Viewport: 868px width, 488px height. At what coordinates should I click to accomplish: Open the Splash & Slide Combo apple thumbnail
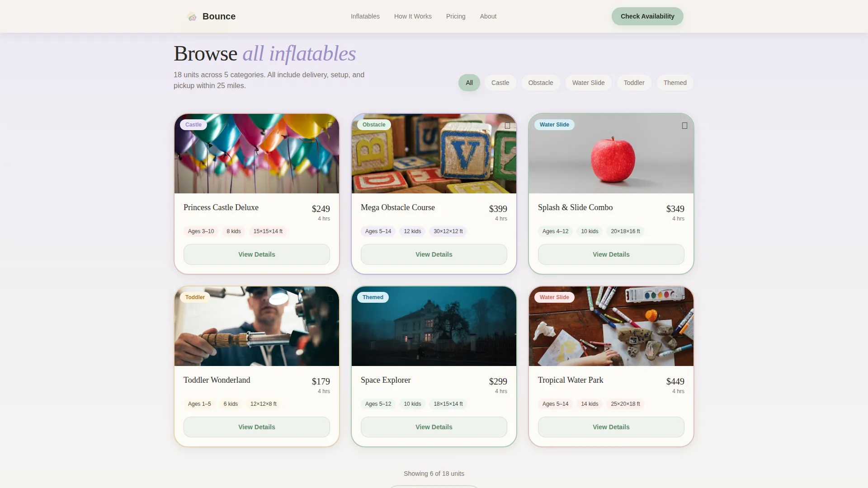click(611, 154)
